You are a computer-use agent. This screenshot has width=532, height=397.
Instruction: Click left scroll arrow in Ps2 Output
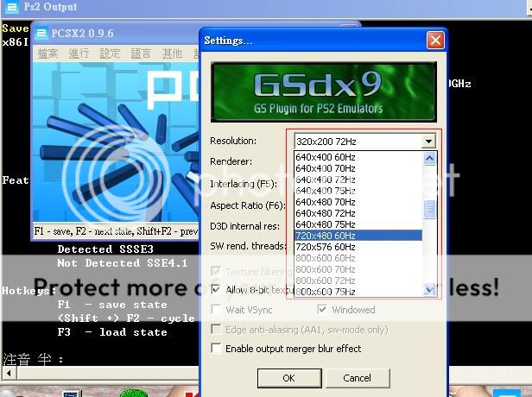(x=9, y=374)
